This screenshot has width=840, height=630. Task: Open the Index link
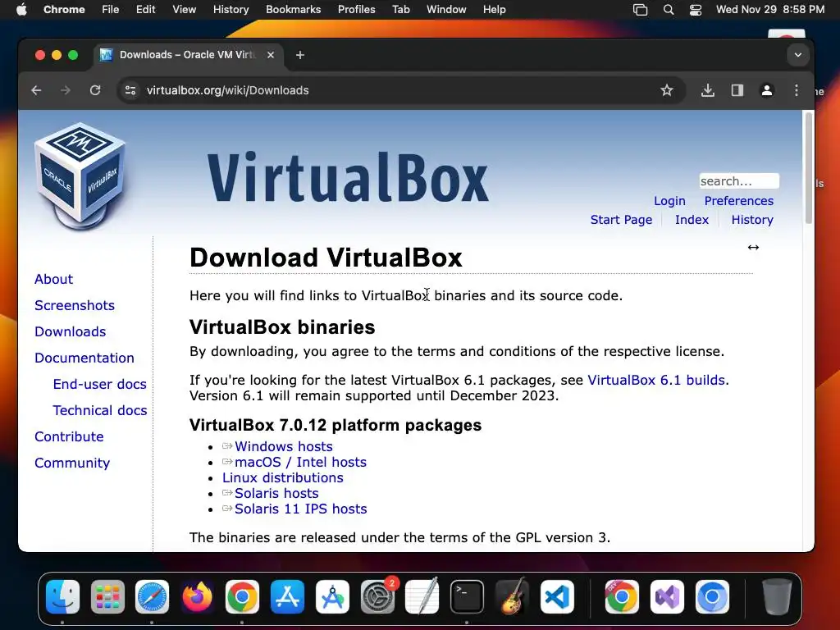tap(692, 220)
